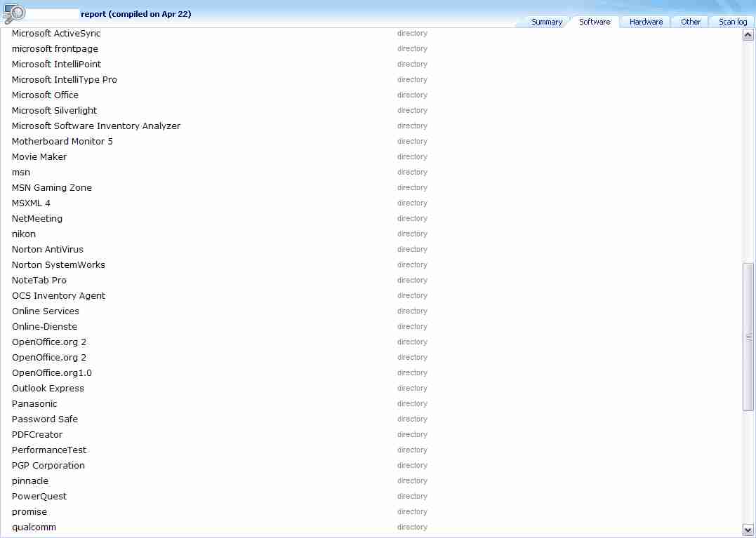Select the Password Safe row
Viewport: 756px width, 538px height.
pos(45,419)
